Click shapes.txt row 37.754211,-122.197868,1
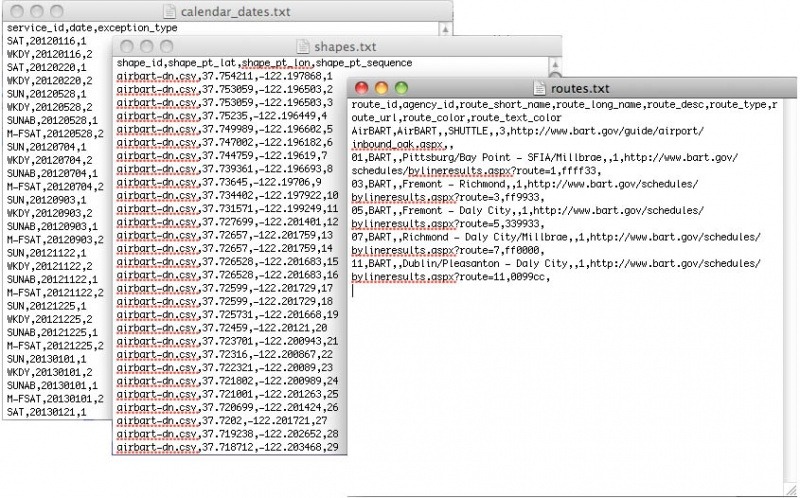The width and height of the screenshot is (800, 498). [x=224, y=76]
